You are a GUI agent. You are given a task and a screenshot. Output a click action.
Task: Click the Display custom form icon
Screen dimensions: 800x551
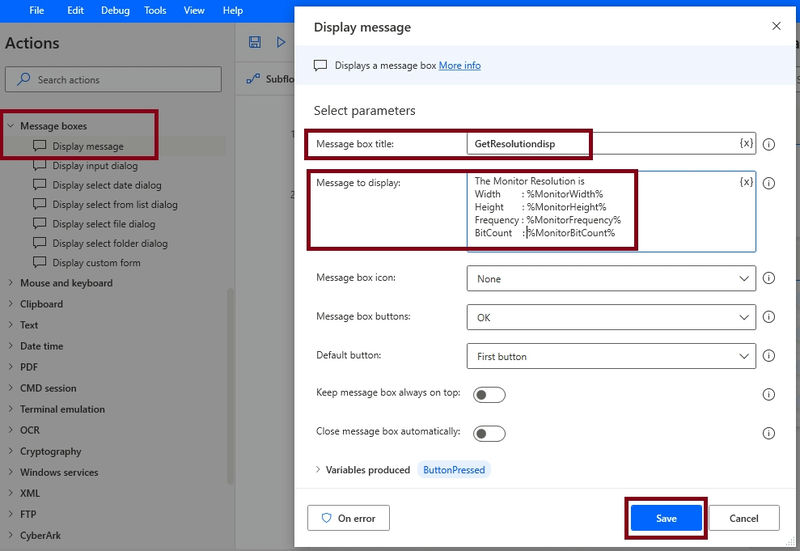39,262
